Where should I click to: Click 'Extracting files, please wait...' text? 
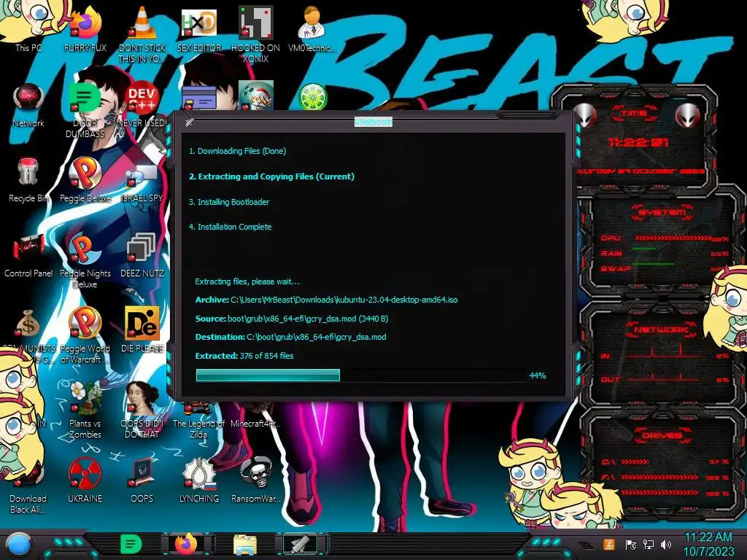click(247, 281)
